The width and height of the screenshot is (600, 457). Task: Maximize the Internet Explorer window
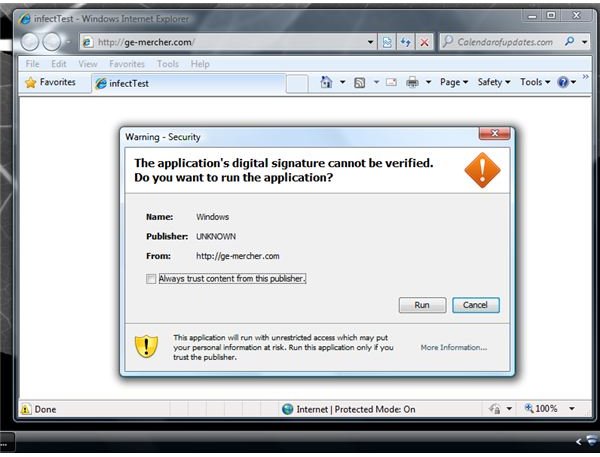[551, 16]
